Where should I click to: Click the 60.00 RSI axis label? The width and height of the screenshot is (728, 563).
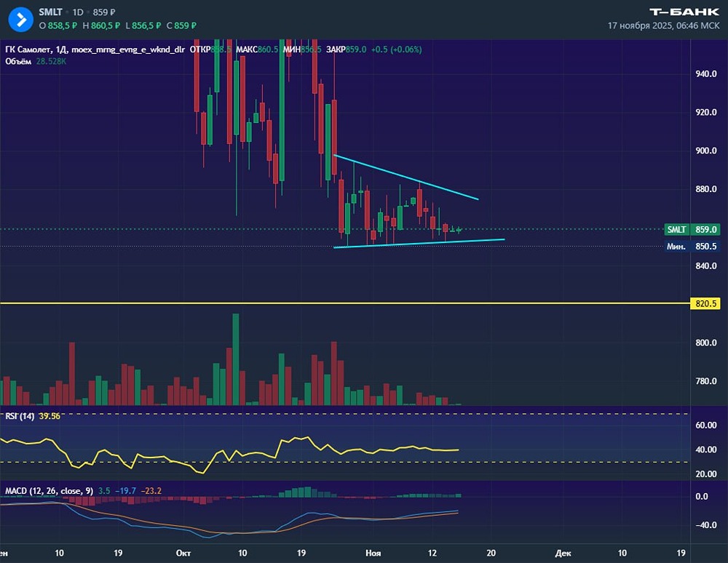tap(705, 426)
